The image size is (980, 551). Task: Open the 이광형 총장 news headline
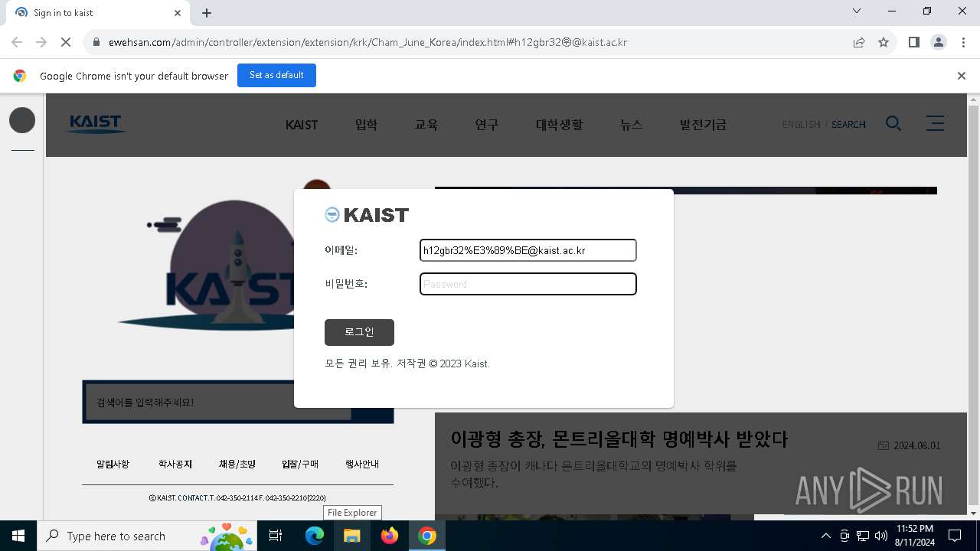619,439
